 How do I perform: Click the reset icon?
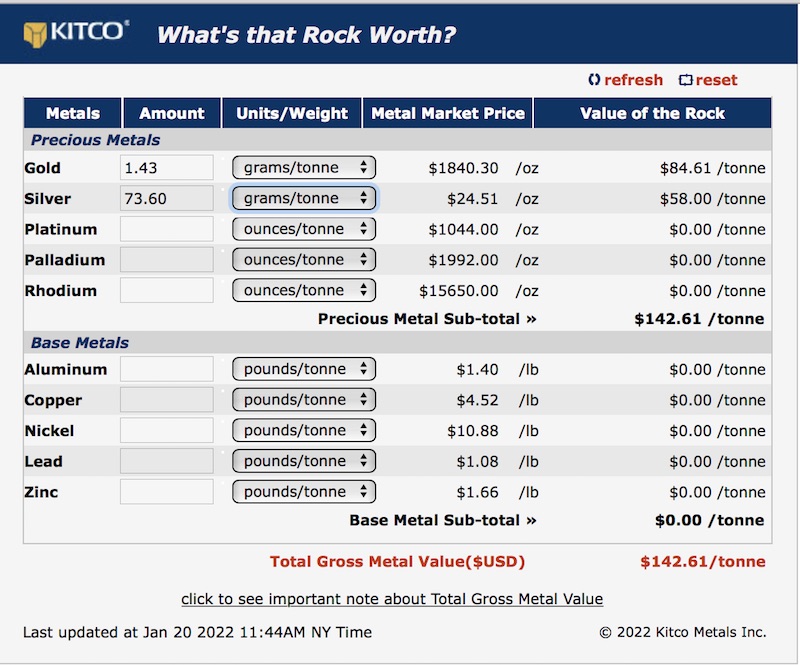click(x=685, y=80)
